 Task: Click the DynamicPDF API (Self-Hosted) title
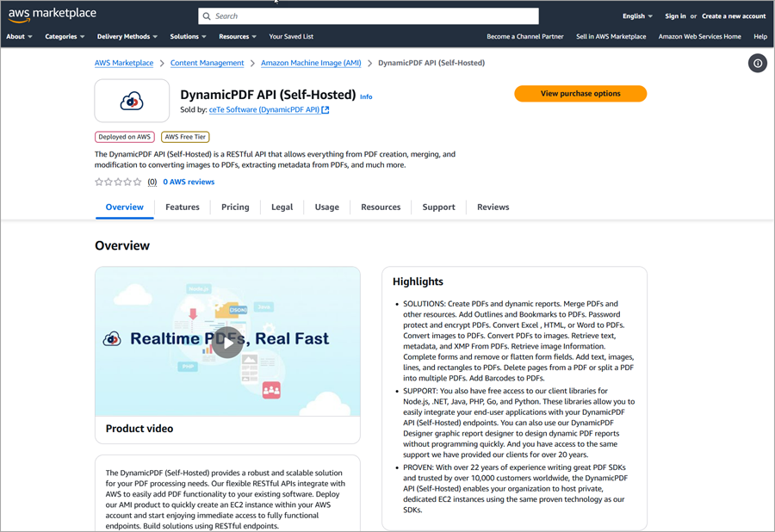[x=268, y=95]
